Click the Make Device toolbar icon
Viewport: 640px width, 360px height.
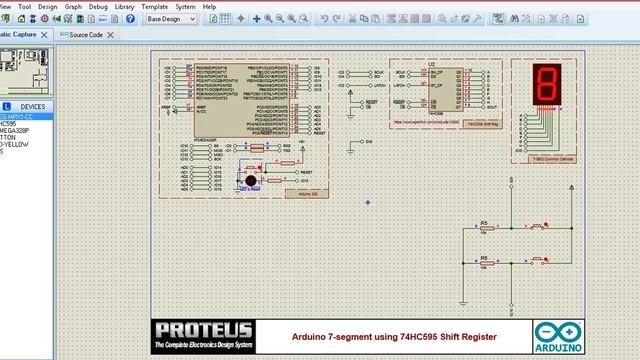(454, 19)
